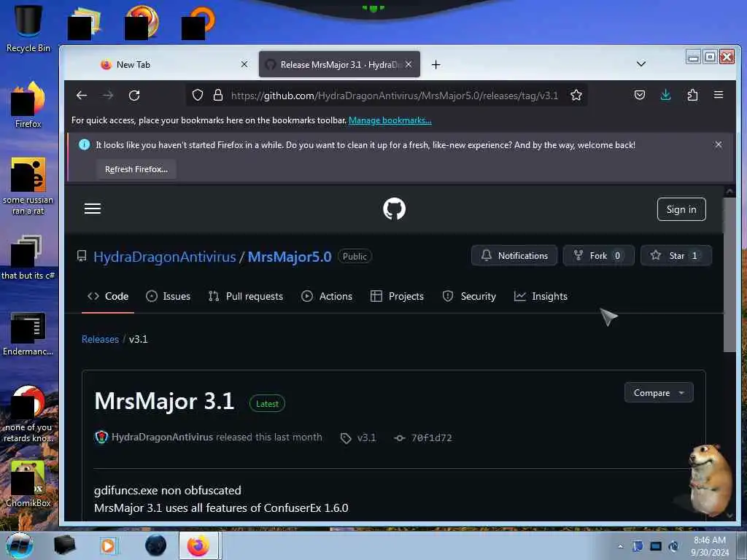The width and height of the screenshot is (747, 560).
Task: Open the Projects tab
Action: [x=397, y=296]
